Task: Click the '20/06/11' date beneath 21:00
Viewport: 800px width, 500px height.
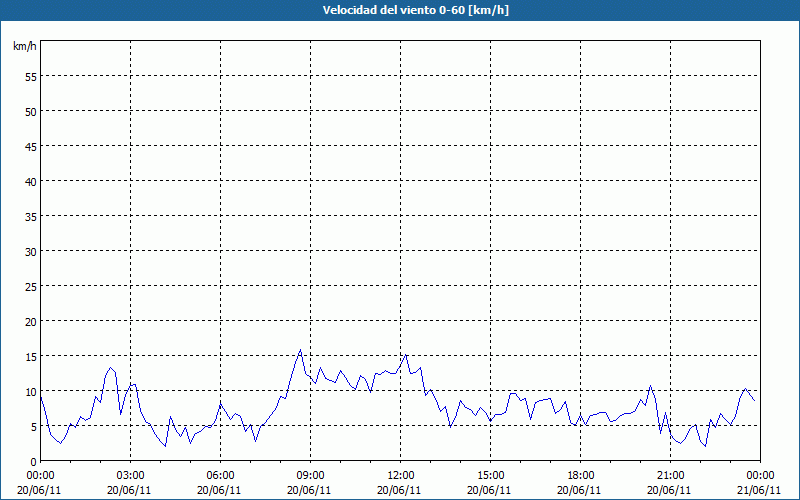Action: coord(669,490)
